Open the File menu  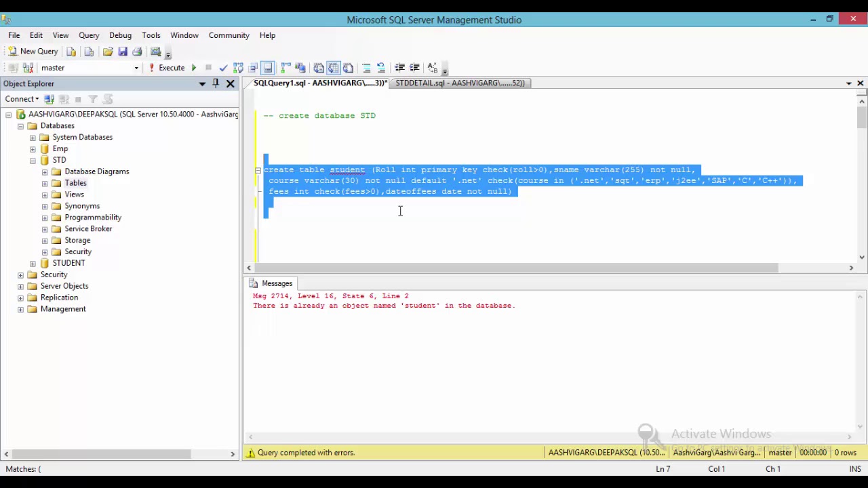(x=14, y=35)
